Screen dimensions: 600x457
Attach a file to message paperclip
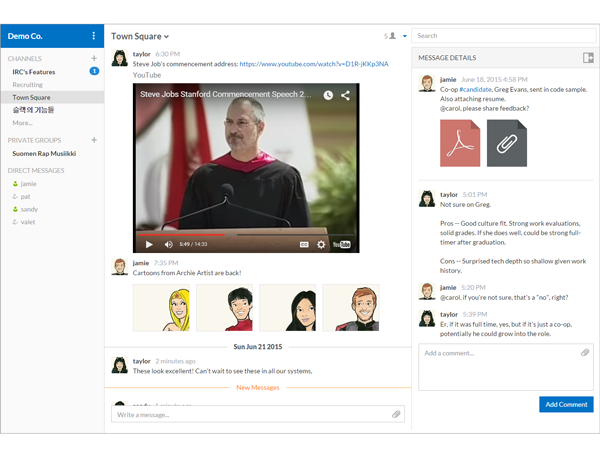(396, 414)
